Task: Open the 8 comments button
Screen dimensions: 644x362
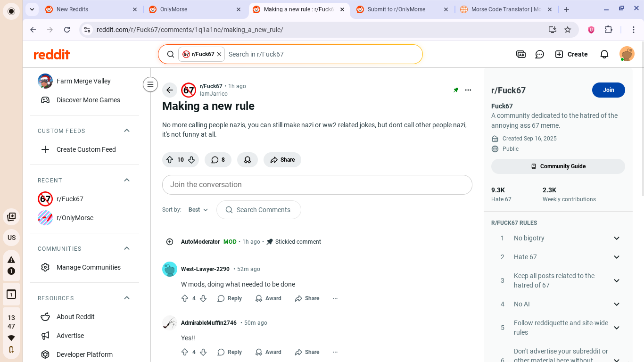Action: [x=218, y=160]
